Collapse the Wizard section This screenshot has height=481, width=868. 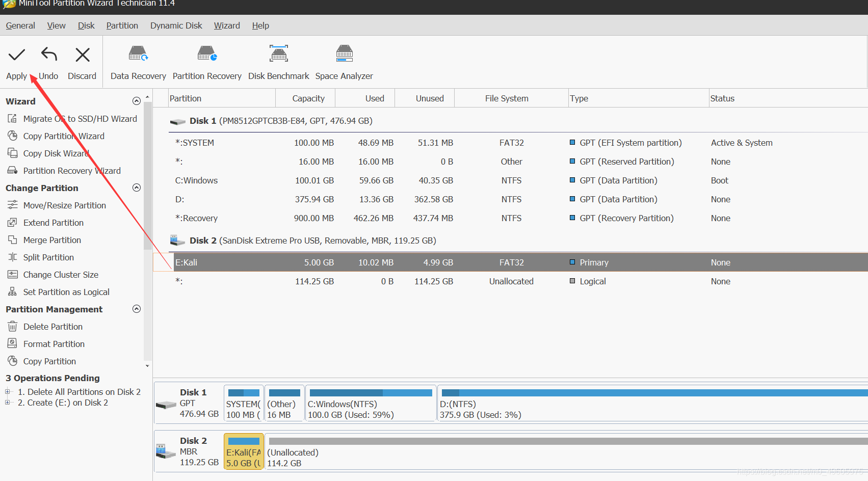point(137,101)
